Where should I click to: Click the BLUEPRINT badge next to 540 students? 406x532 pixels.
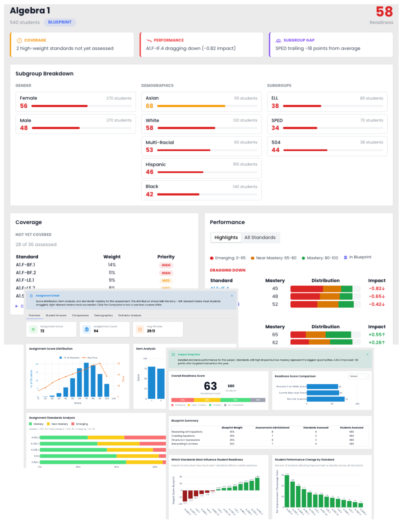[x=60, y=22]
